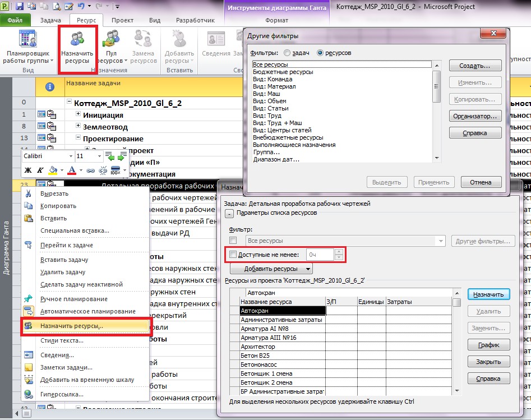
Task: Click the Назначить button in resources dialog
Action: [x=488, y=295]
